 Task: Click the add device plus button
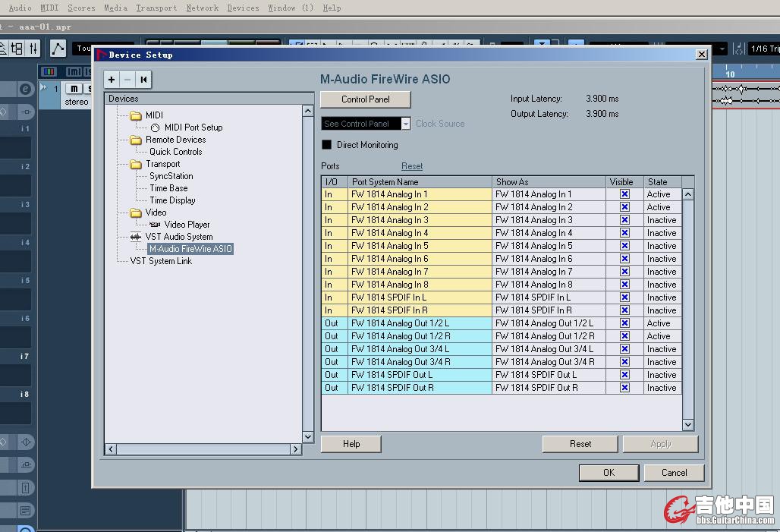coord(112,80)
